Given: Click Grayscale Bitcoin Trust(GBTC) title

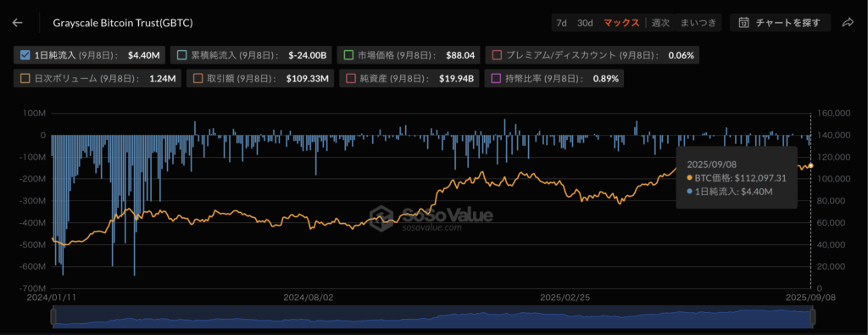Looking at the screenshot, I should click(x=123, y=23).
